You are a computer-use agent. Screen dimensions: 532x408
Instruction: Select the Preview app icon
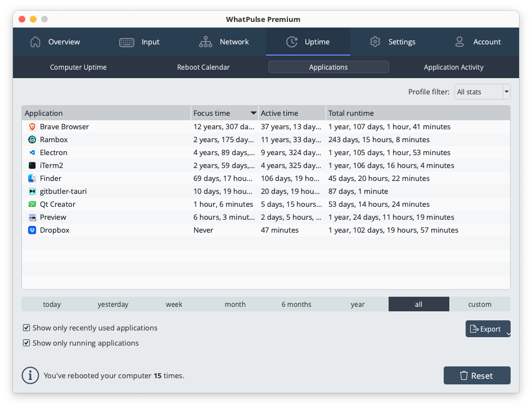pyautogui.click(x=31, y=217)
